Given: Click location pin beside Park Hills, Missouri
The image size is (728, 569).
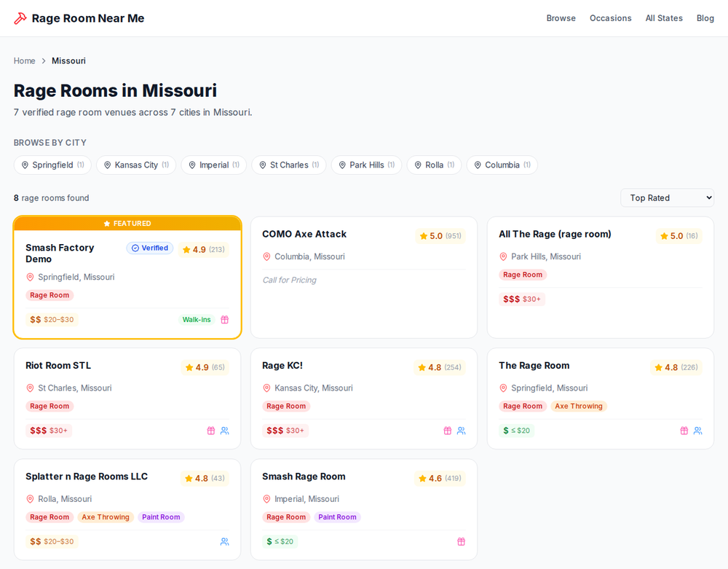Looking at the screenshot, I should [503, 256].
